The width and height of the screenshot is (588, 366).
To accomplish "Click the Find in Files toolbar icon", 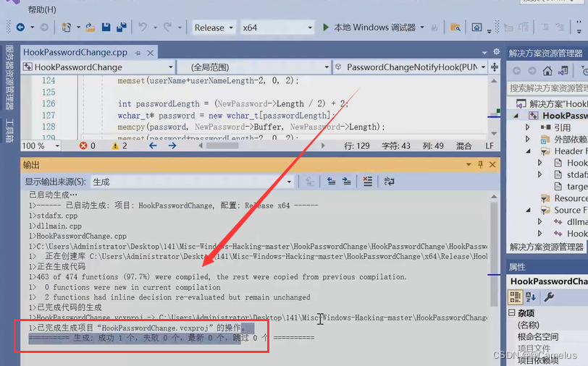I will tap(455, 27).
